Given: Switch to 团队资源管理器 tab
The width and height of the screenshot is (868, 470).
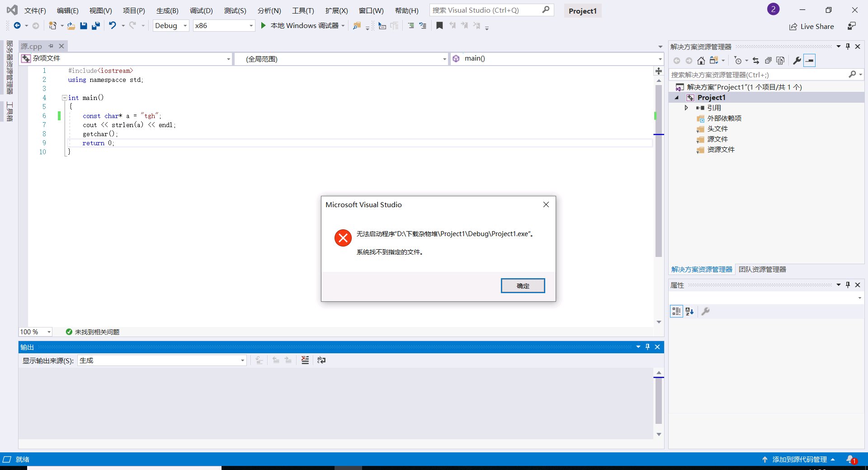Looking at the screenshot, I should [762, 270].
